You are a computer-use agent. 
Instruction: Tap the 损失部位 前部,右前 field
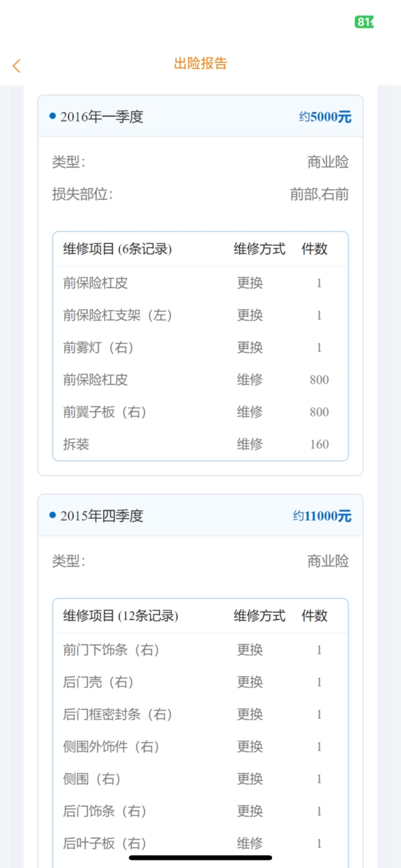(x=200, y=195)
